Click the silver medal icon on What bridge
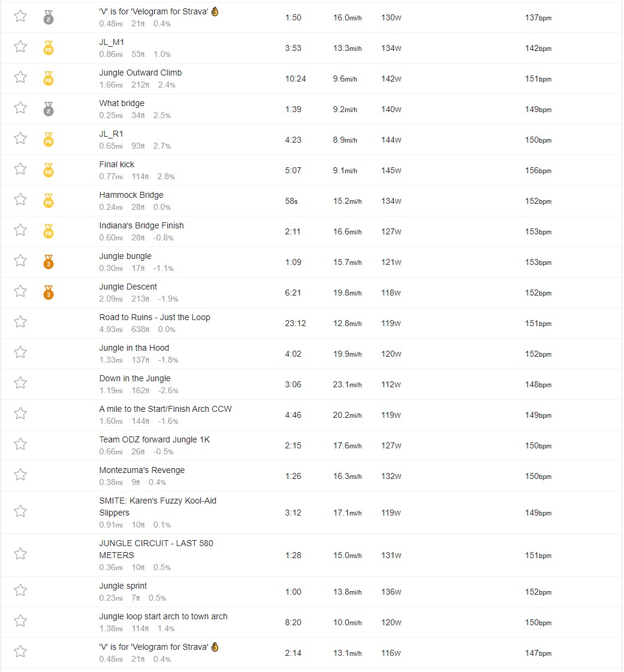 click(x=49, y=109)
